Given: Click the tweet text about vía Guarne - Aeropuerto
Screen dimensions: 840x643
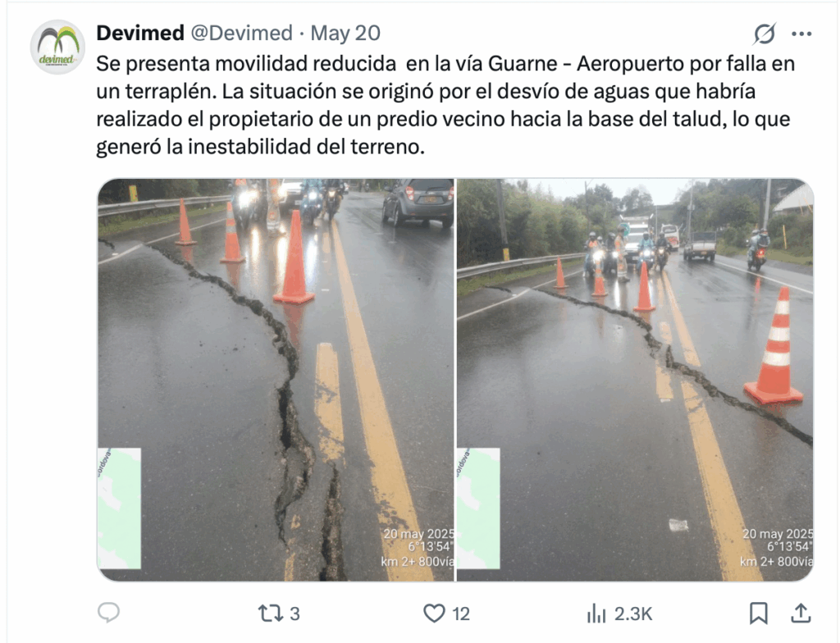Looking at the screenshot, I should pos(445,105).
